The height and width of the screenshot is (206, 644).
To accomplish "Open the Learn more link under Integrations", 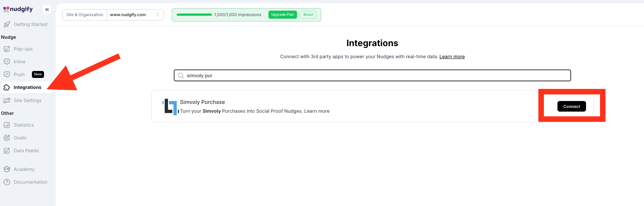I will [x=452, y=57].
